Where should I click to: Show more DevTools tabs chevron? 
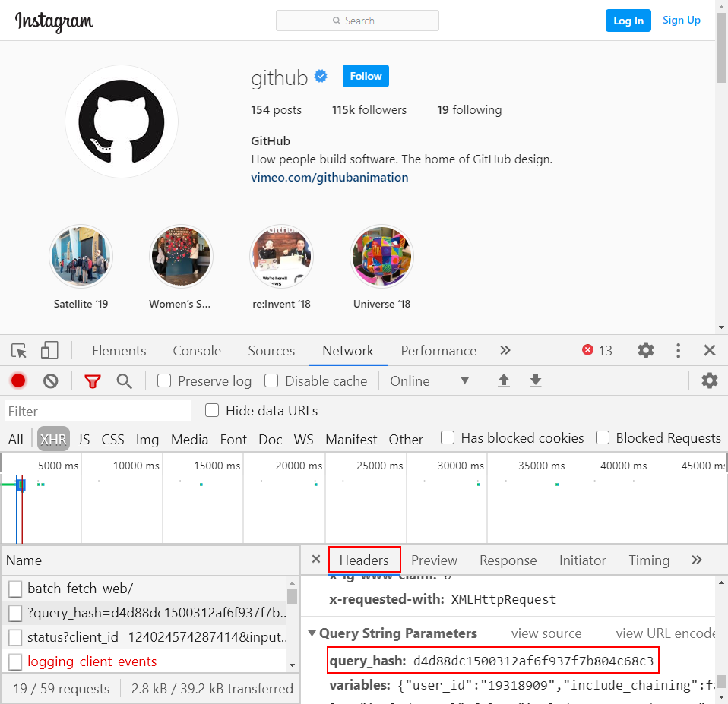[505, 350]
